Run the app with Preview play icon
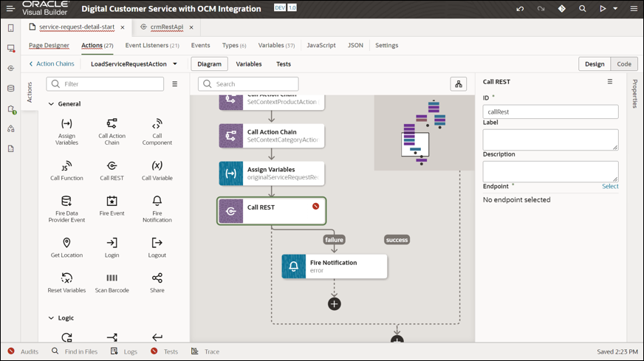 (x=603, y=9)
